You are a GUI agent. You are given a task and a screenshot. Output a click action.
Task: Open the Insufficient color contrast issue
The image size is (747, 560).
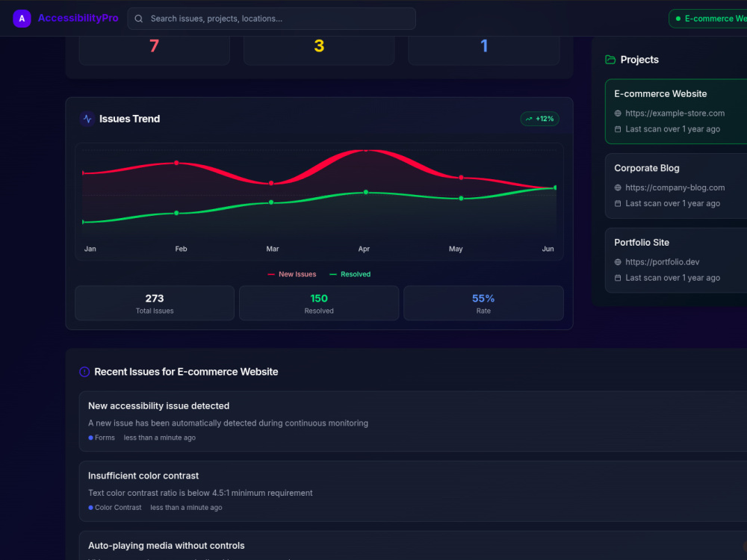[x=413, y=491]
